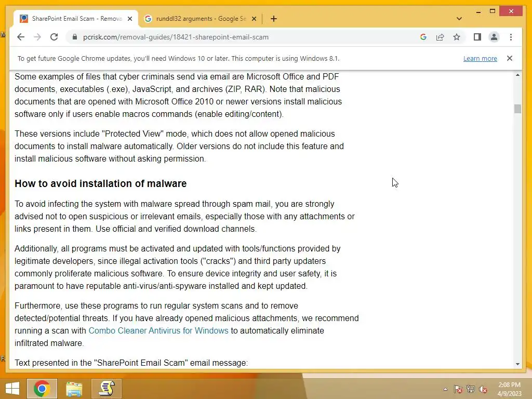Share this page using share icon
The height and width of the screenshot is (399, 532).
(440, 37)
